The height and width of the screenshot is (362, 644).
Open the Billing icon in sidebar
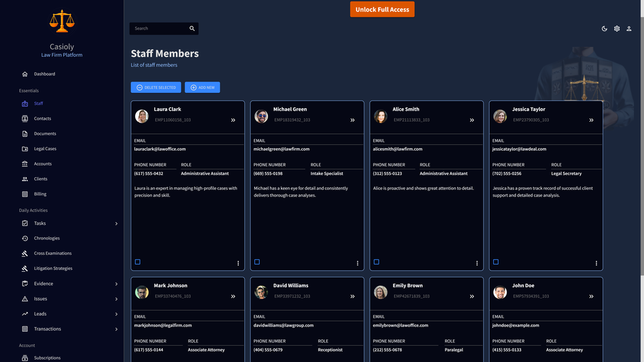(x=24, y=194)
